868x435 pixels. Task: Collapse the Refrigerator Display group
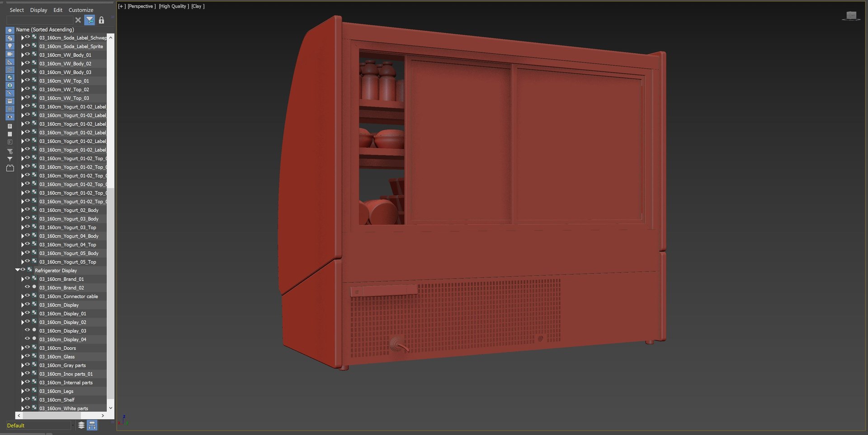[18, 270]
